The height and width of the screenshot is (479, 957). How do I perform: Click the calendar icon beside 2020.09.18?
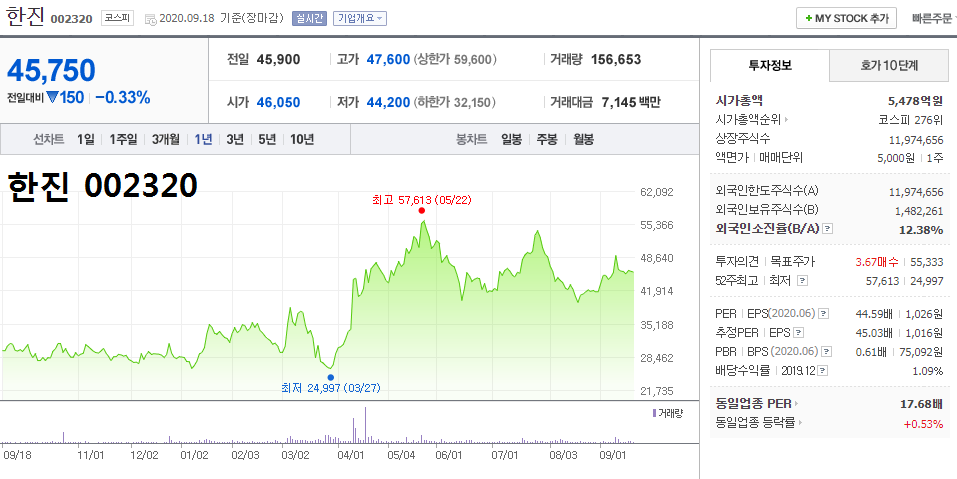click(151, 19)
